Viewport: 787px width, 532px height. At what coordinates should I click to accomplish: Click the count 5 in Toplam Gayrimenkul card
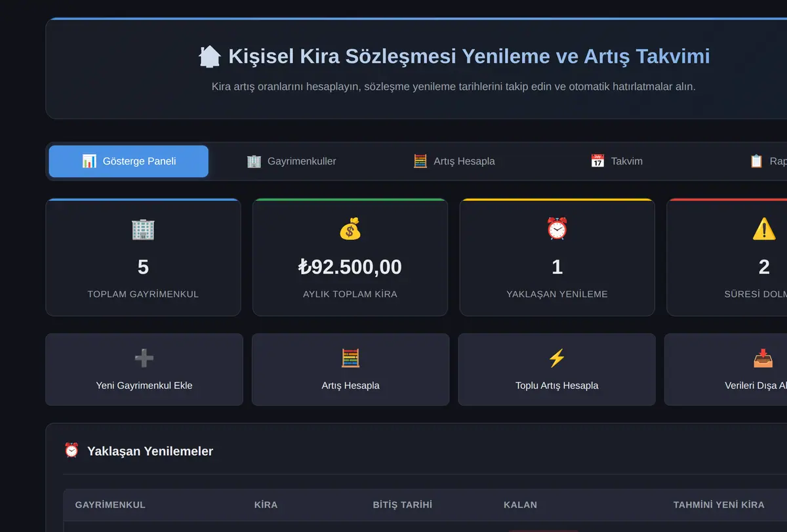143,267
